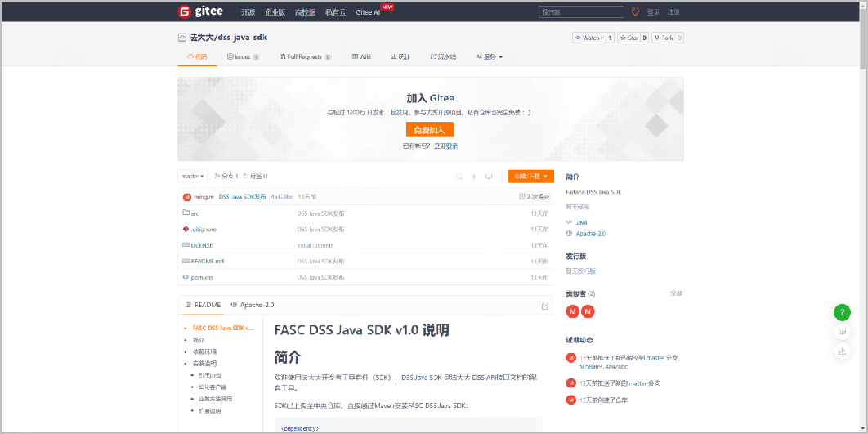This screenshot has width=868, height=434.
Task: Click the file icon beside README.md
Action: point(186,261)
